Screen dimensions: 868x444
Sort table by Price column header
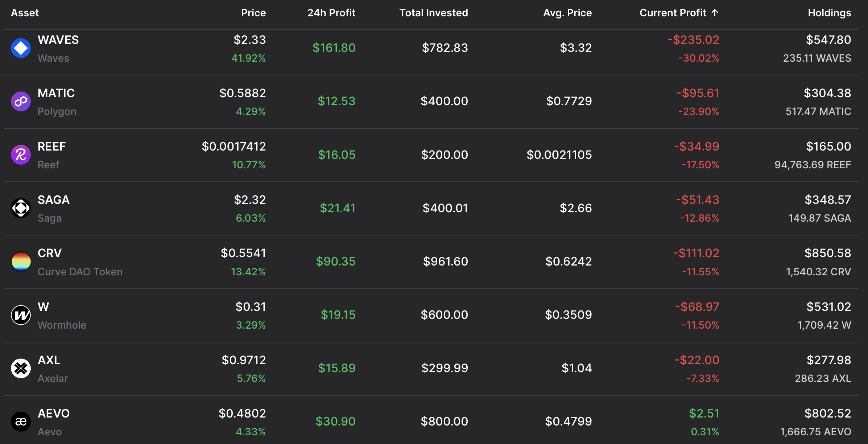[253, 13]
